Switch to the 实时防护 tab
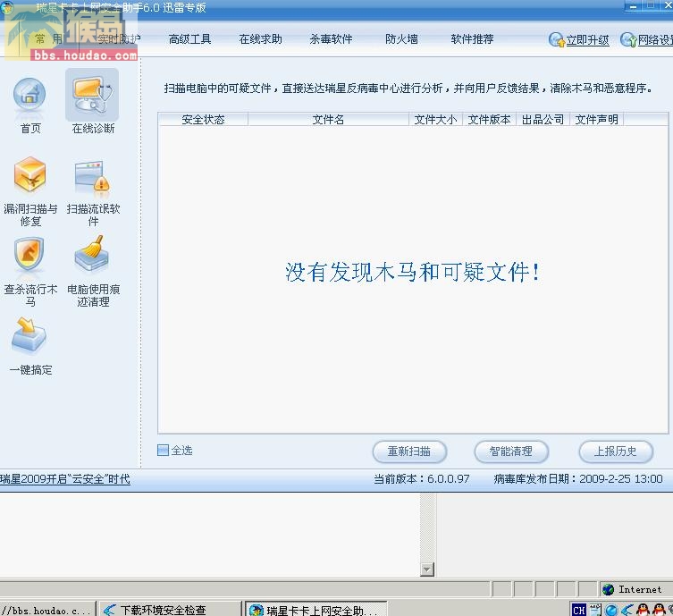Image resolution: width=673 pixels, height=616 pixels. point(119,39)
